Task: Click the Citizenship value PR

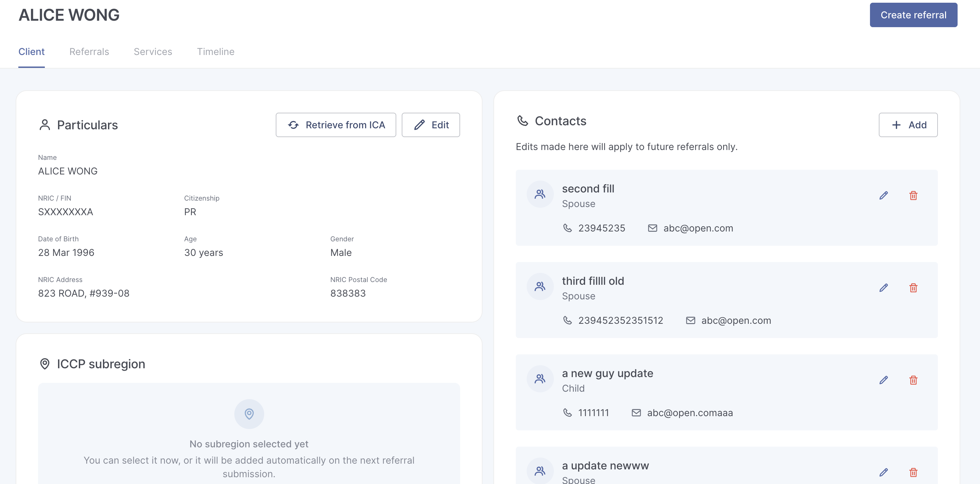Action: pyautogui.click(x=190, y=212)
